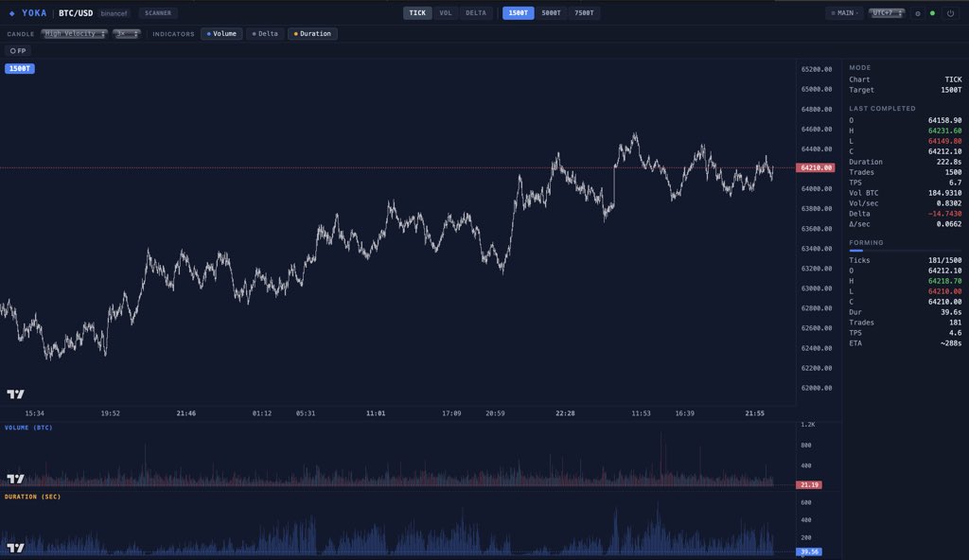Click the power button icon
The image size is (969, 560).
point(950,13)
